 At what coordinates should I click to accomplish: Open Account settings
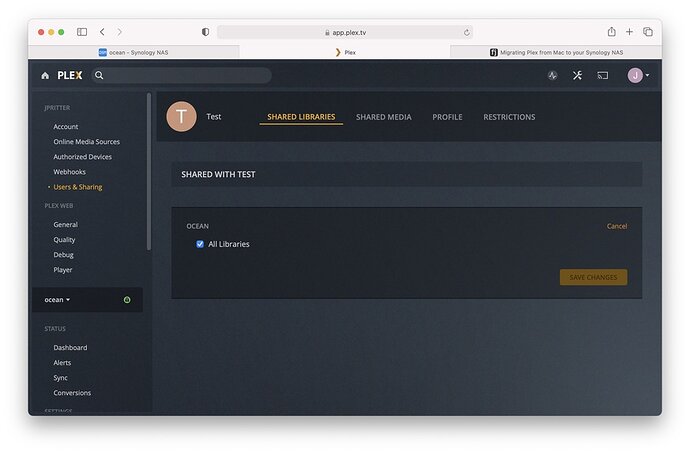click(66, 127)
